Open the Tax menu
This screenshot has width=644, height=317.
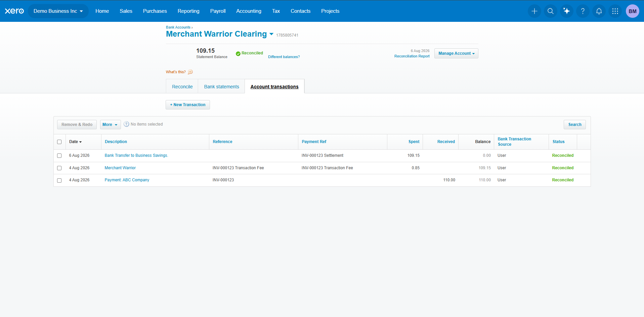tap(276, 11)
